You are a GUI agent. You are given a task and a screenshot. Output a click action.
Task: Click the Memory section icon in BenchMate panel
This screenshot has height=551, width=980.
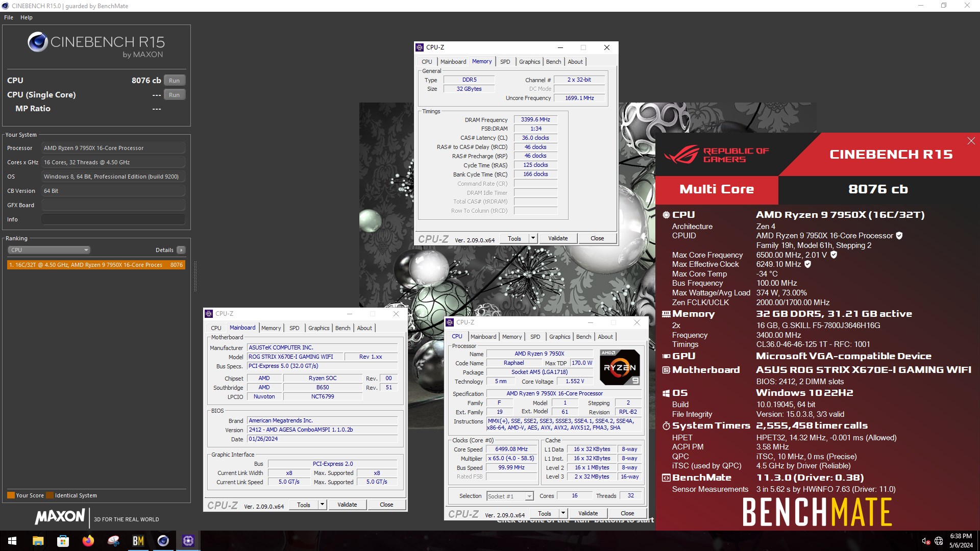pos(666,314)
